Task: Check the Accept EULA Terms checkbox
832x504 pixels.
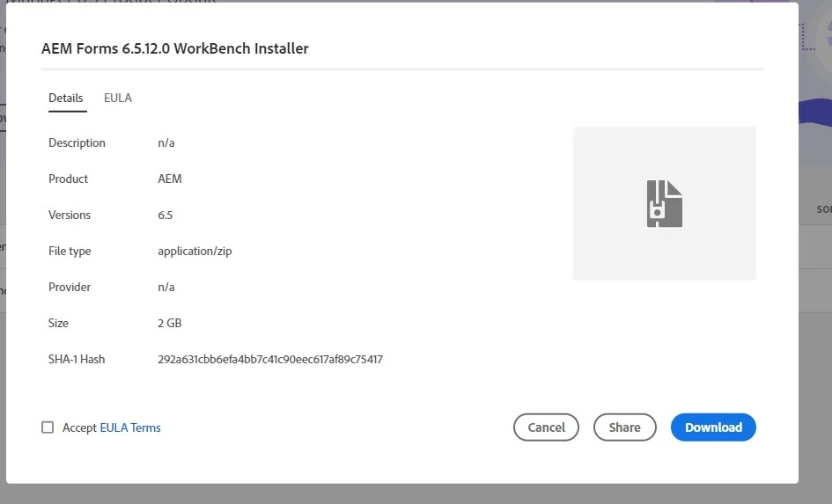Action: (48, 427)
